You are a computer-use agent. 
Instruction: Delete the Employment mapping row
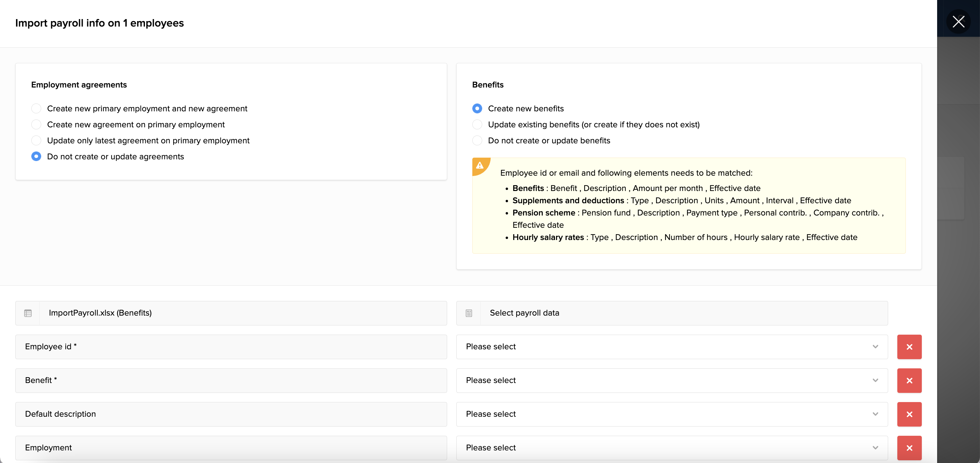(x=909, y=447)
